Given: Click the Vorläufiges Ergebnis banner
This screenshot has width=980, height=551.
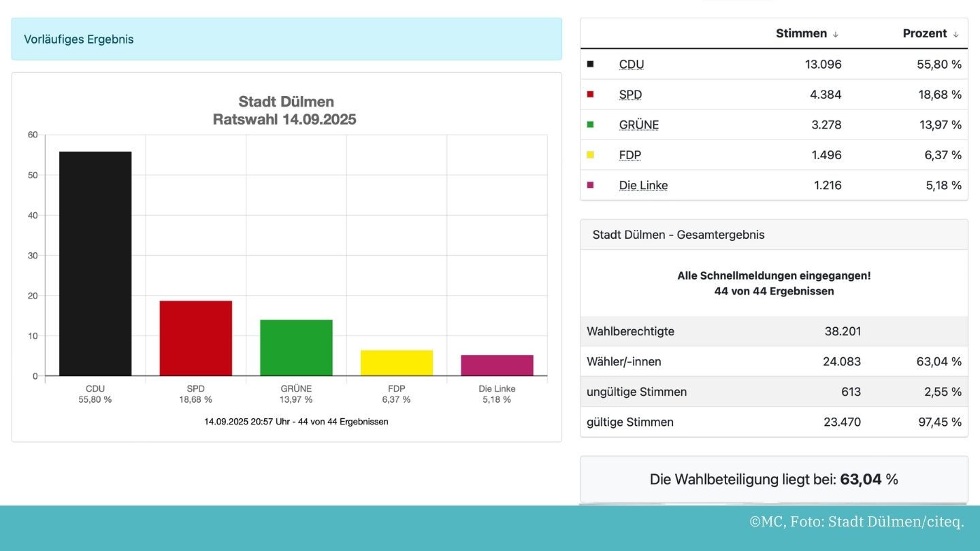Looking at the screenshot, I should [x=287, y=39].
